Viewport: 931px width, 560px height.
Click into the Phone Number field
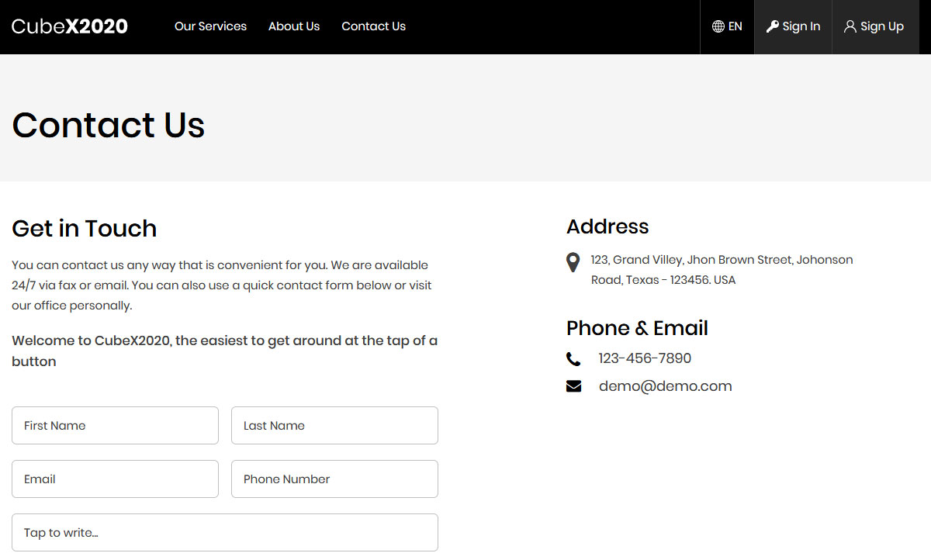pyautogui.click(x=334, y=479)
